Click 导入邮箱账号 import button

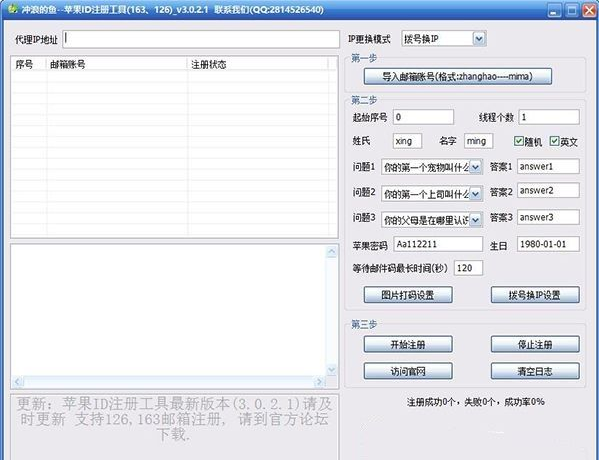click(x=458, y=76)
